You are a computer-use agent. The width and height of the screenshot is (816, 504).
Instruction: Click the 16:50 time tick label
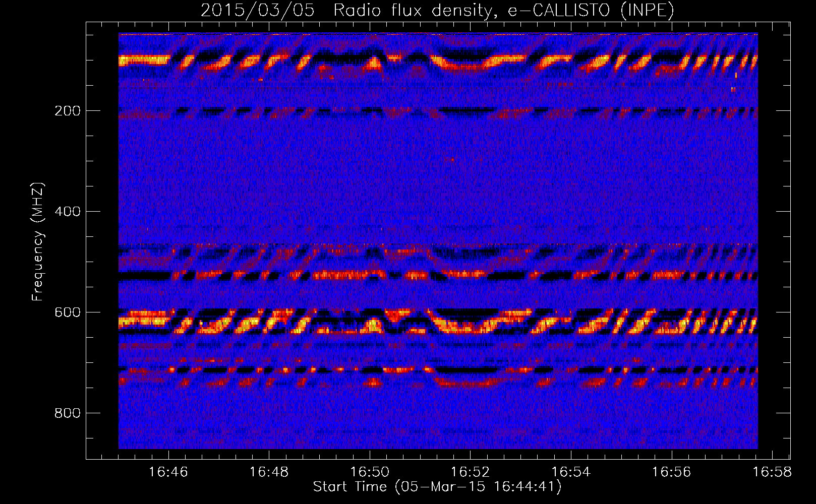(x=370, y=472)
